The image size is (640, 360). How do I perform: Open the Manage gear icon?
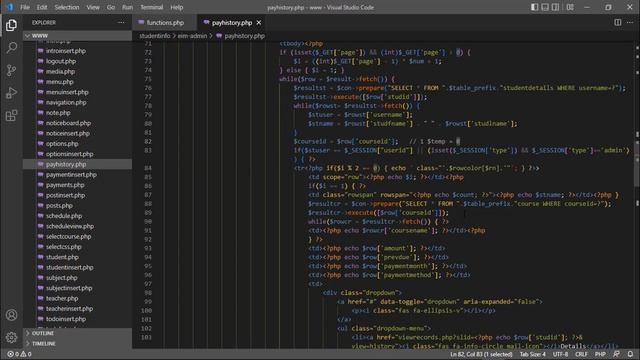click(x=11, y=337)
